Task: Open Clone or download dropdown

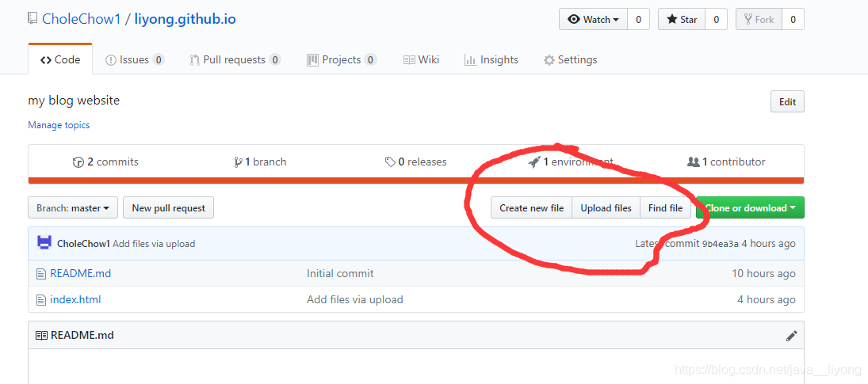Action: (x=750, y=207)
